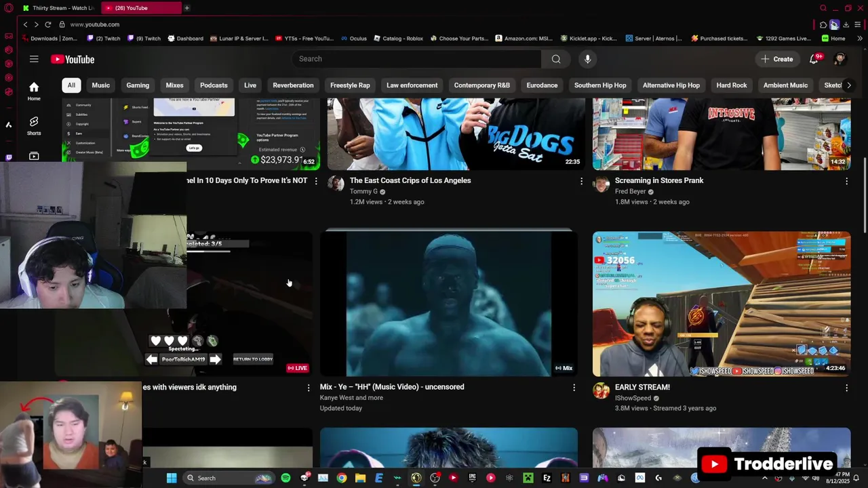Open browser downloads icon
Image resolution: width=868 pixels, height=488 pixels.
click(846, 24)
